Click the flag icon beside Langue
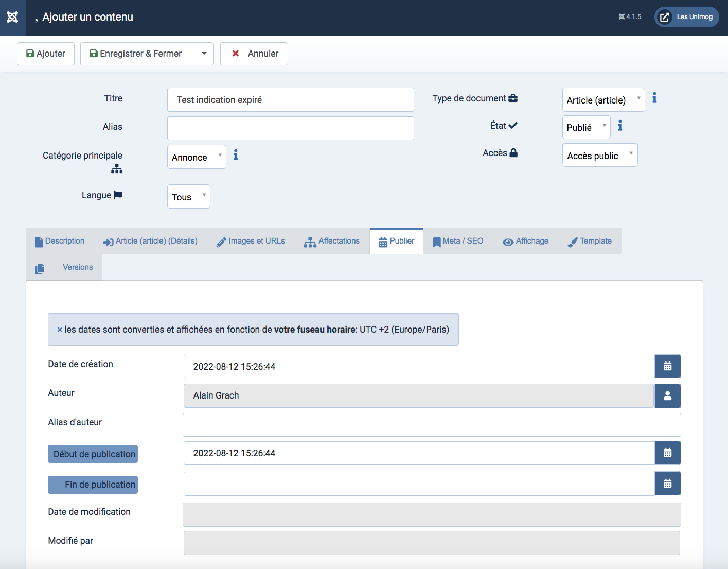Viewport: 728px width, 569px height. (x=118, y=195)
